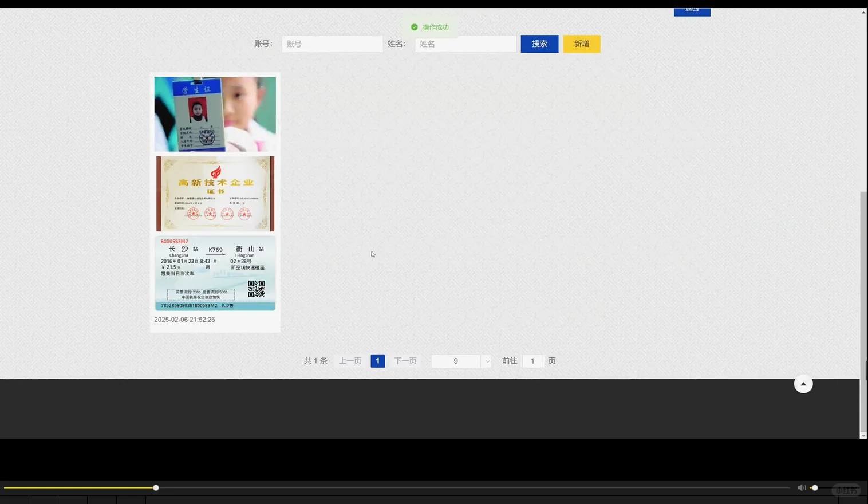This screenshot has height=504, width=868.
Task: Click the 下一页 next page control
Action: pyautogui.click(x=405, y=361)
